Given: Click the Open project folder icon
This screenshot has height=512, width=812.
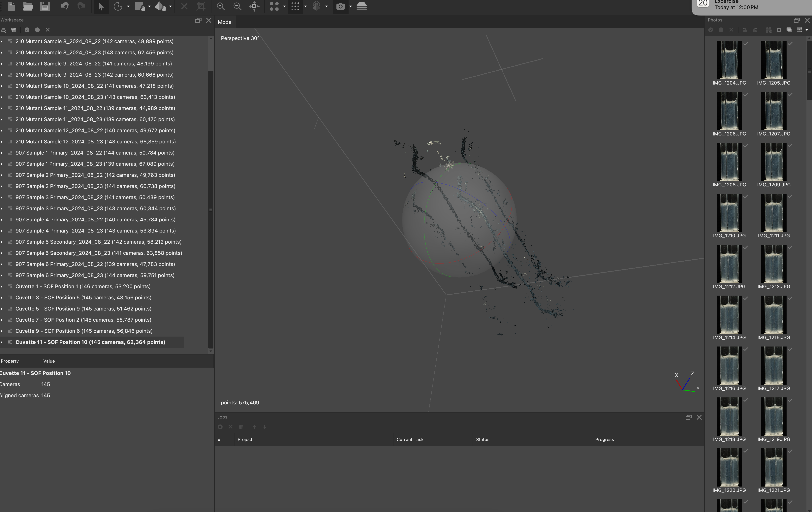Looking at the screenshot, I should click(x=28, y=6).
